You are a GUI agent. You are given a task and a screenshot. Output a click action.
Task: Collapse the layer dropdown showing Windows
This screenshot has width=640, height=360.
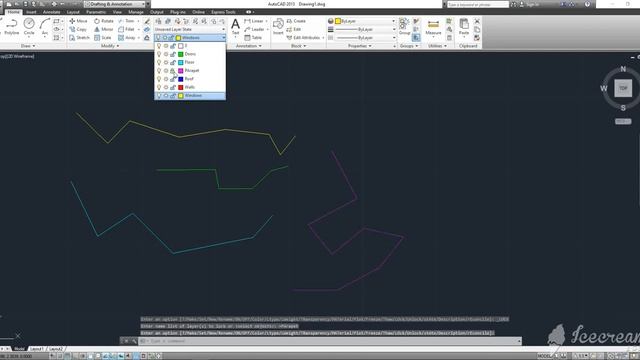[x=223, y=38]
